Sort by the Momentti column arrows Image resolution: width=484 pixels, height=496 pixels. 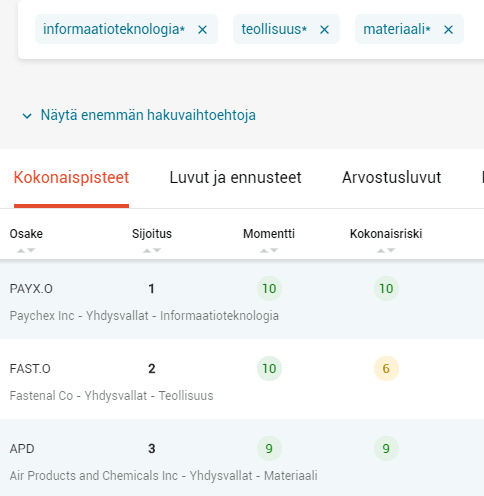269,250
